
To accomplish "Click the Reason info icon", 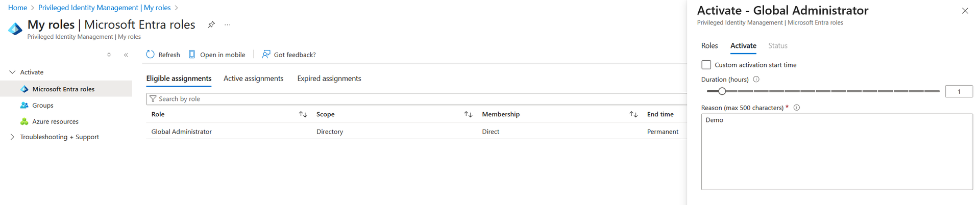I will point(797,108).
